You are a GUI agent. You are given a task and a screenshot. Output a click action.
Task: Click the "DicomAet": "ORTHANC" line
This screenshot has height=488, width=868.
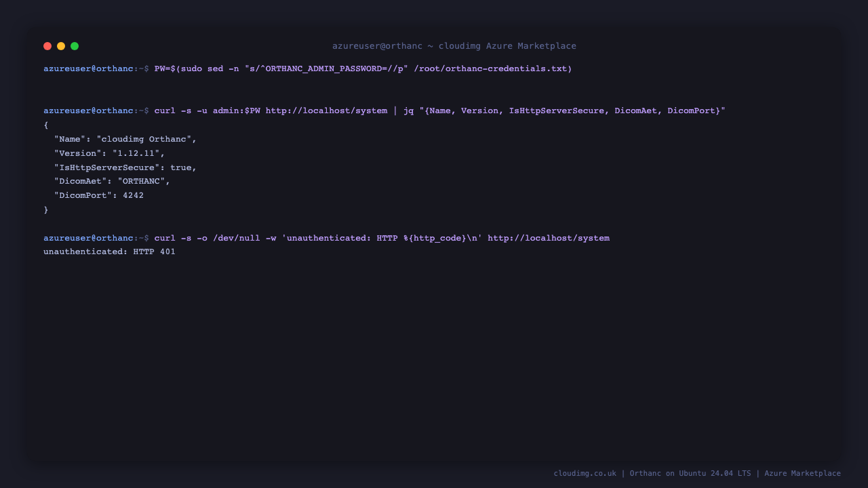[x=113, y=181]
